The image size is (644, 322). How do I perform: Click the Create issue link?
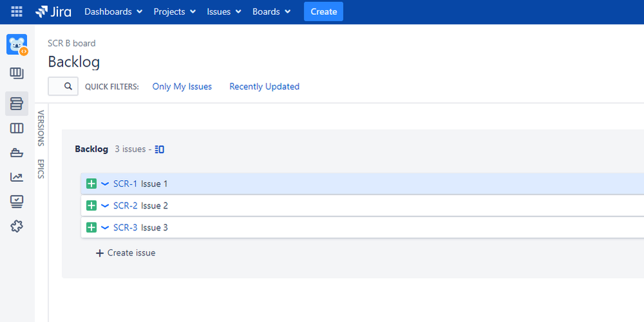126,253
